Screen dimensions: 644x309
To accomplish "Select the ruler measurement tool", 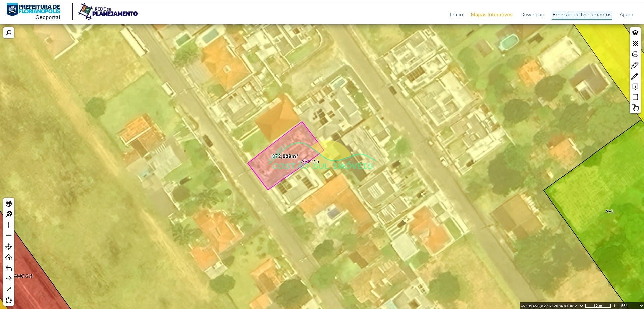I will pyautogui.click(x=635, y=65).
